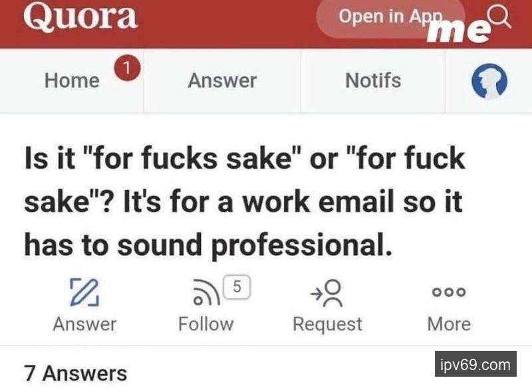Click the Follow text label
532x392 pixels.
point(206,324)
